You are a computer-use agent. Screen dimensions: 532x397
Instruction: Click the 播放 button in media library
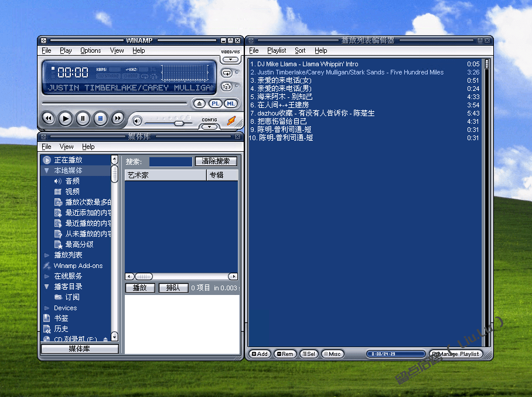(140, 288)
